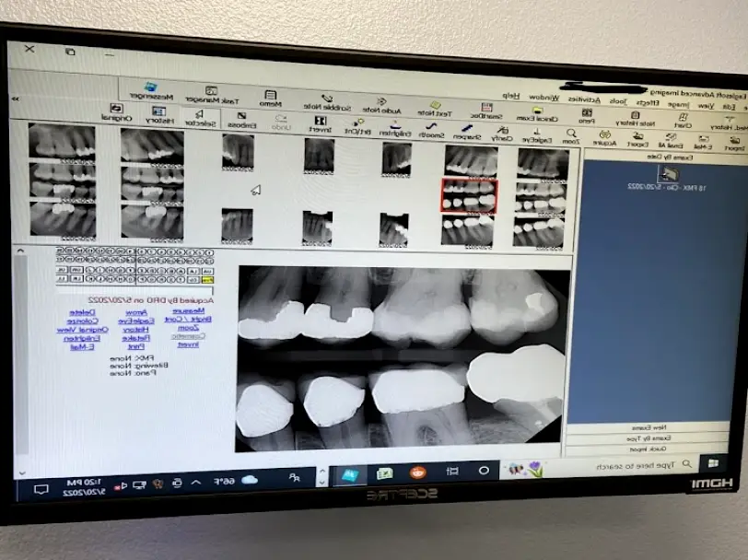The width and height of the screenshot is (748, 560).
Task: Open the Perio chart
Action: pyautogui.click(x=586, y=117)
